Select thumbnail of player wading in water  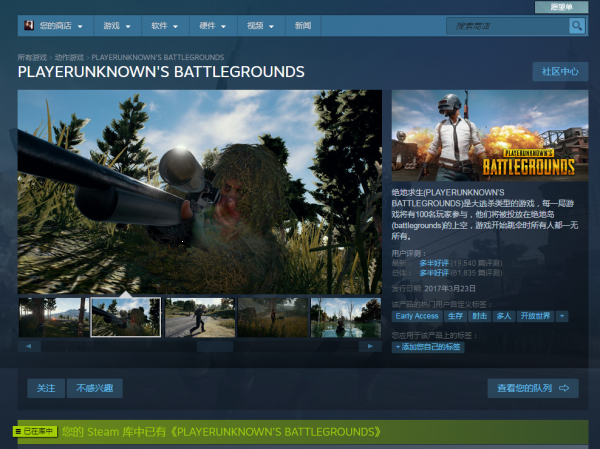tap(346, 318)
